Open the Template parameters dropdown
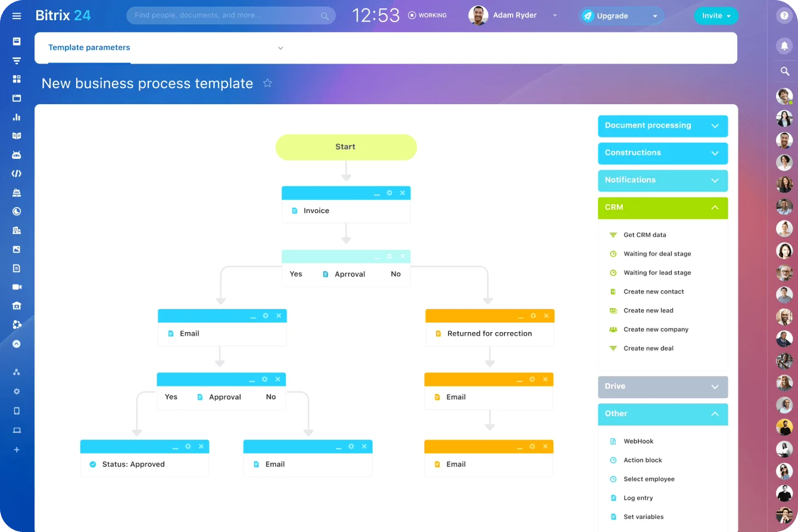 click(280, 48)
